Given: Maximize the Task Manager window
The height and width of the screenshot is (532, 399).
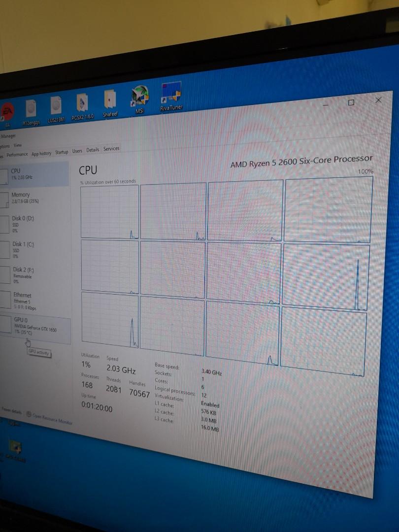Looking at the screenshot, I should [351, 102].
